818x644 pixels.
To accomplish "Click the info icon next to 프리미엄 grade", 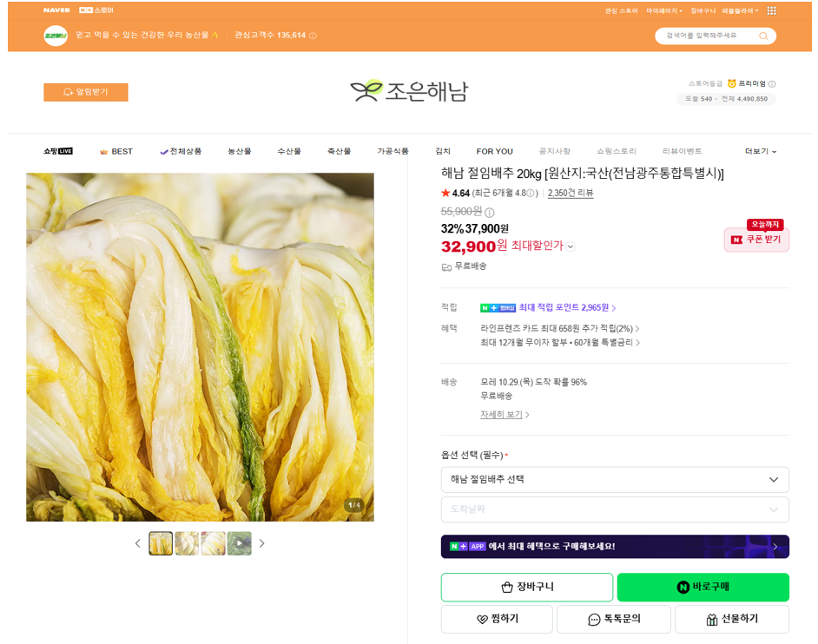I will [x=772, y=84].
